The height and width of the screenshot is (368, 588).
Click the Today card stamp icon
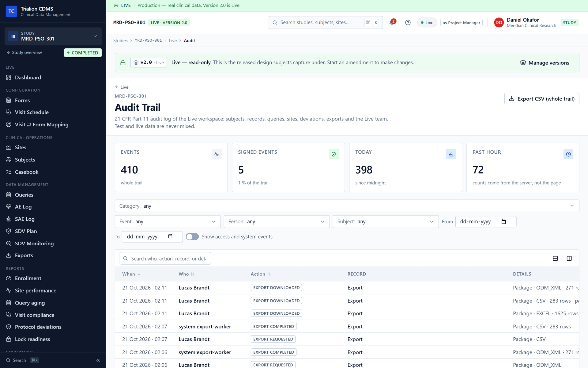click(x=451, y=154)
